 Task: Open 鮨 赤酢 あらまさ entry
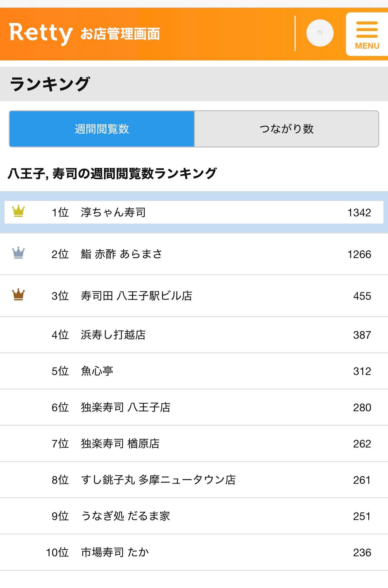coord(194,254)
